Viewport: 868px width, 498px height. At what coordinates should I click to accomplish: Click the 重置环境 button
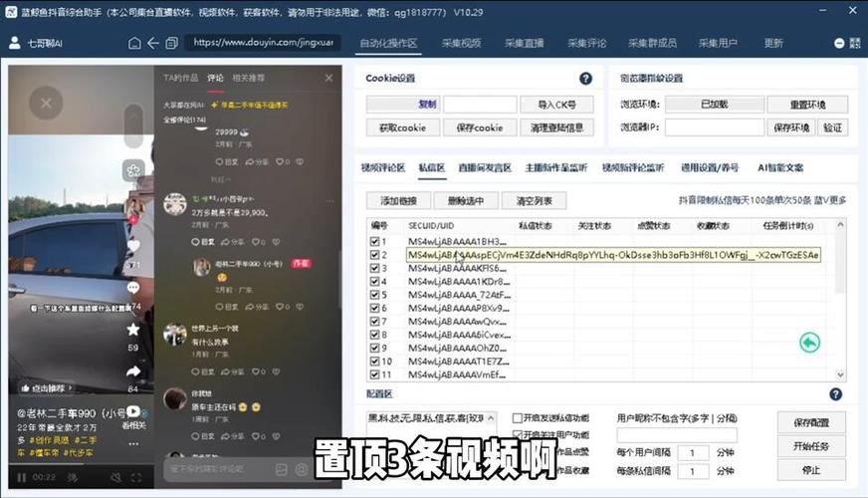coord(807,105)
